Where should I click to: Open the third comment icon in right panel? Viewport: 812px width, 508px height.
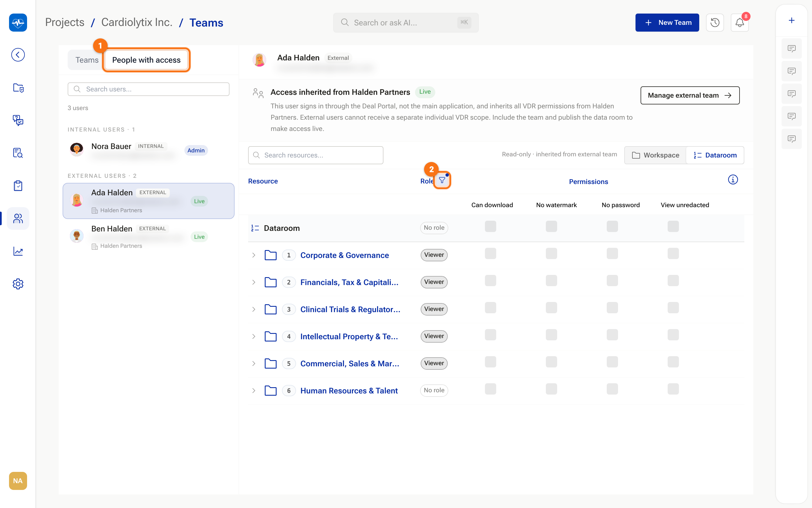tap(791, 94)
